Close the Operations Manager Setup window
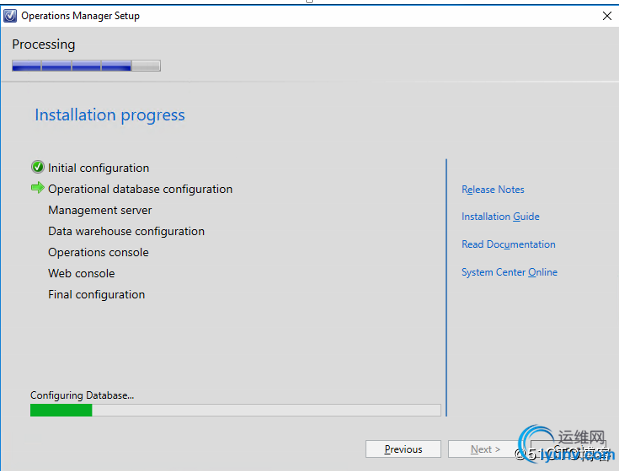 click(x=607, y=16)
